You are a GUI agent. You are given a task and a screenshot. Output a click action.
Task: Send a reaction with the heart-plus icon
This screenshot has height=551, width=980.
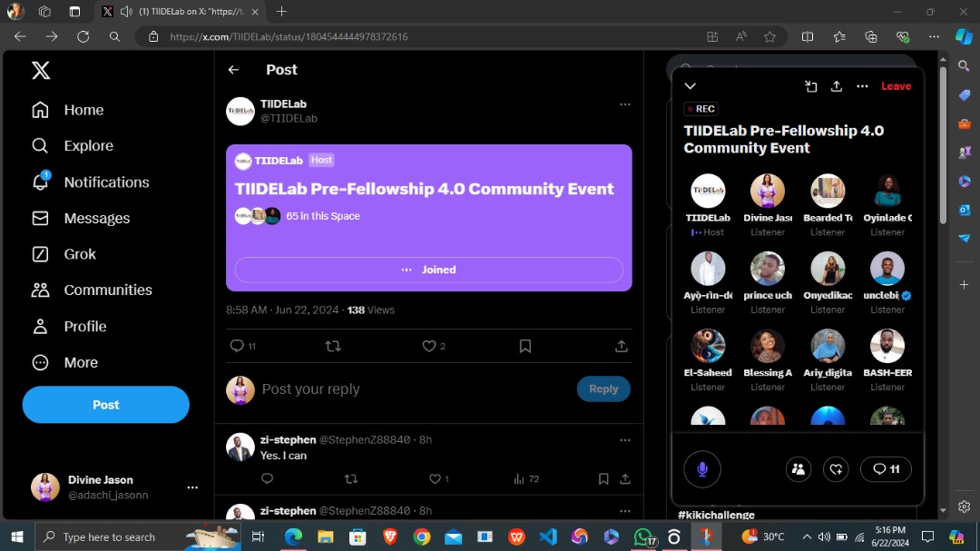click(x=836, y=468)
